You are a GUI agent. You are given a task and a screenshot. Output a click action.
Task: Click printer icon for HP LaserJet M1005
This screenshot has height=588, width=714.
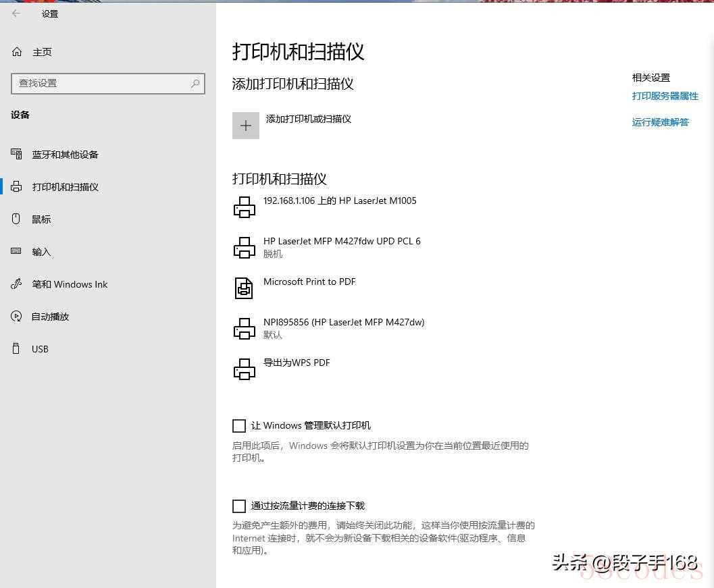pos(245,207)
